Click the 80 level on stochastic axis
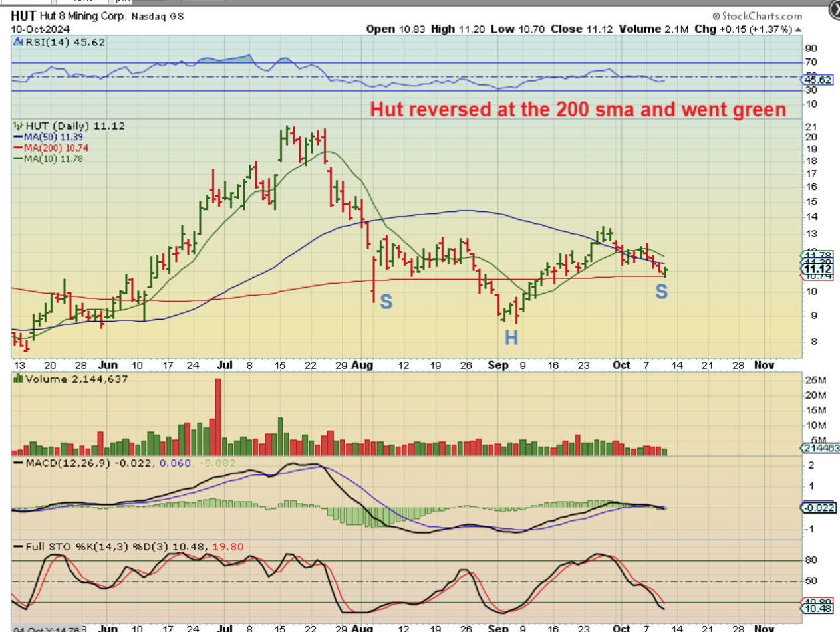 [x=811, y=560]
